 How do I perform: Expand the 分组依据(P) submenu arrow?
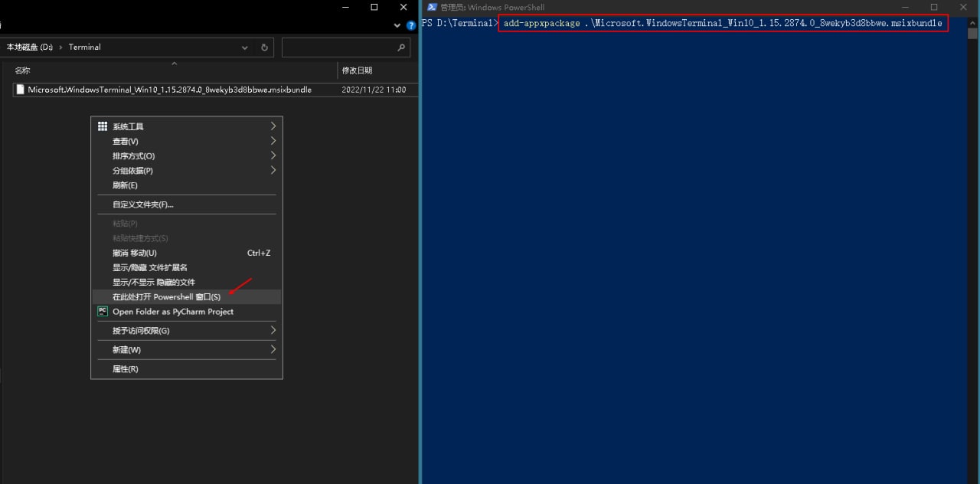coord(273,170)
